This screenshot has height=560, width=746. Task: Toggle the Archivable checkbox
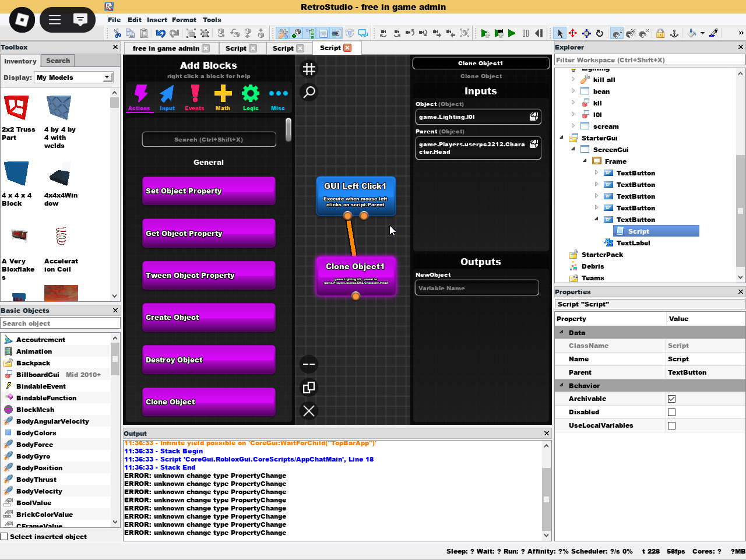pyautogui.click(x=671, y=399)
